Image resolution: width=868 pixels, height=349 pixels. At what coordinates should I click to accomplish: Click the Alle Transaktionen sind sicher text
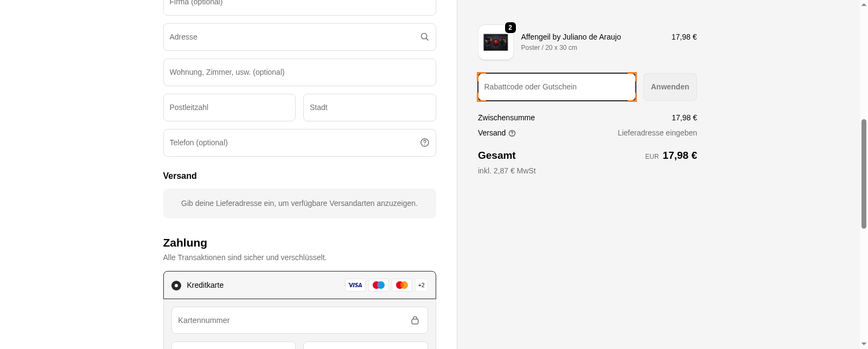[x=245, y=257]
